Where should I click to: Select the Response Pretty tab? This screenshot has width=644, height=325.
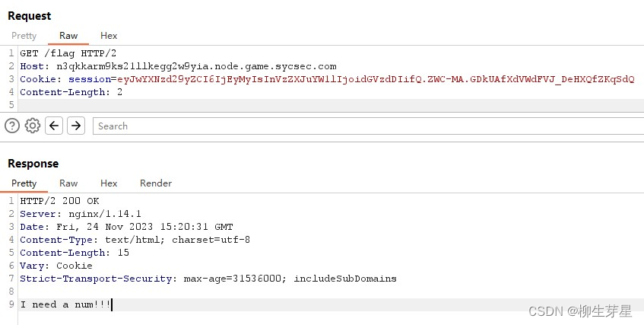24,183
